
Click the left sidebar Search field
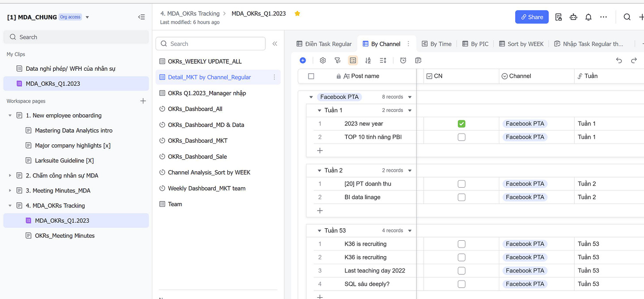pyautogui.click(x=76, y=37)
